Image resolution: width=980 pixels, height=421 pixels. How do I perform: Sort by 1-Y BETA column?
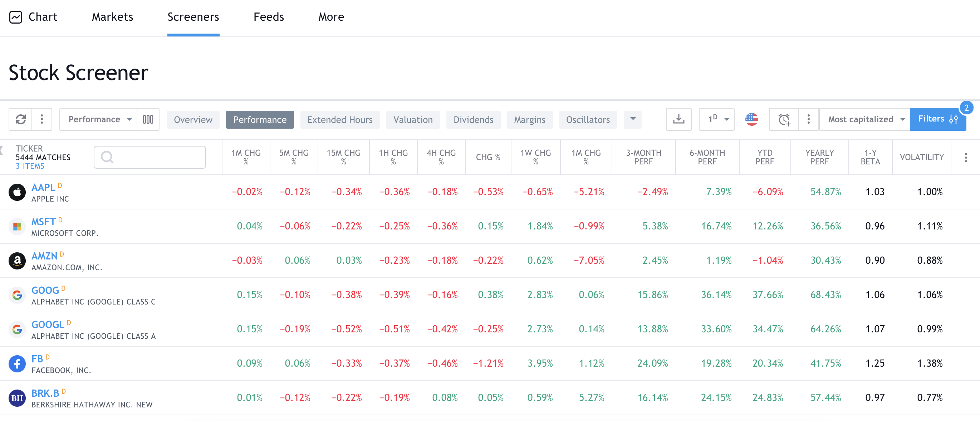point(871,158)
